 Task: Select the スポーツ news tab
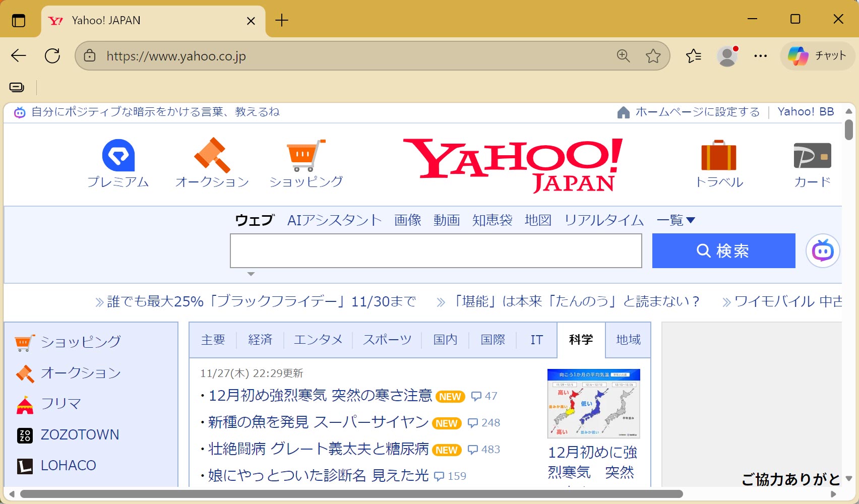click(x=387, y=340)
